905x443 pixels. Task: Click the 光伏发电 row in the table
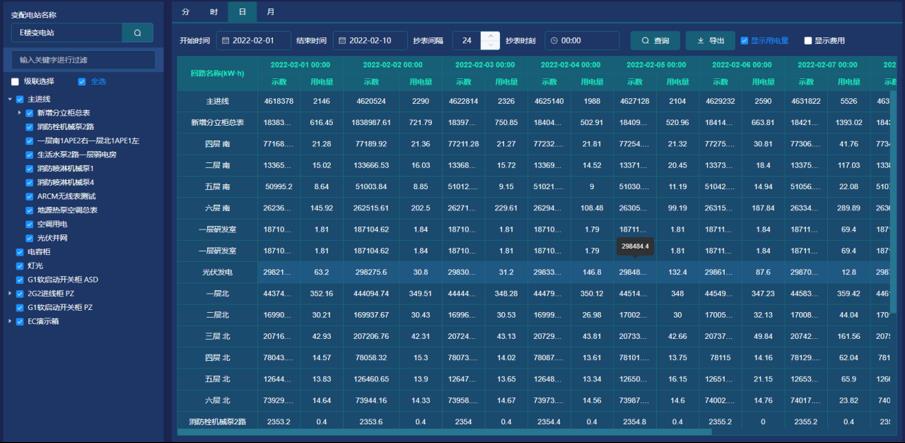[x=218, y=272]
